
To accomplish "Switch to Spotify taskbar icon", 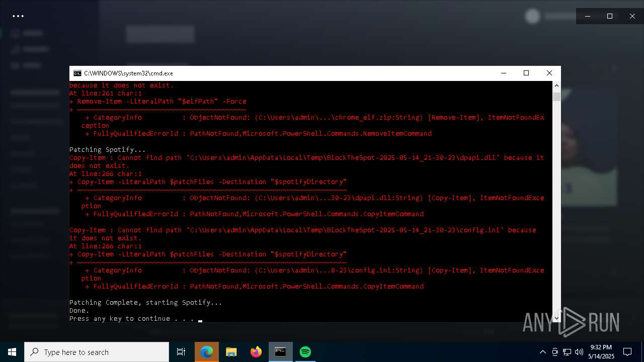I will (x=305, y=352).
